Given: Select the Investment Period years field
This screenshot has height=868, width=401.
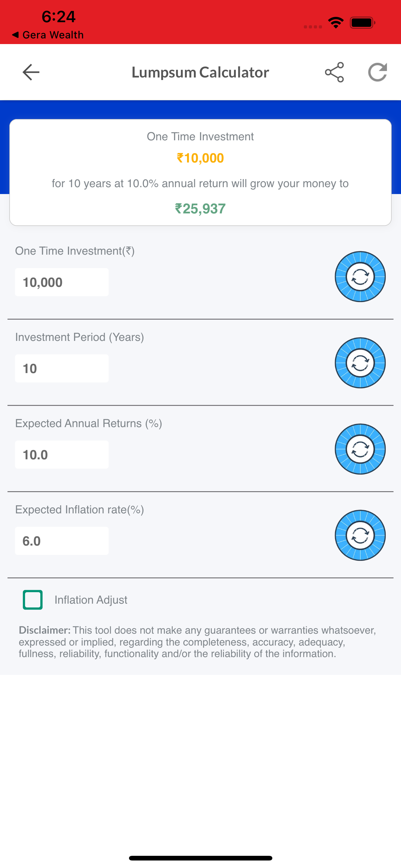Looking at the screenshot, I should coord(62,369).
